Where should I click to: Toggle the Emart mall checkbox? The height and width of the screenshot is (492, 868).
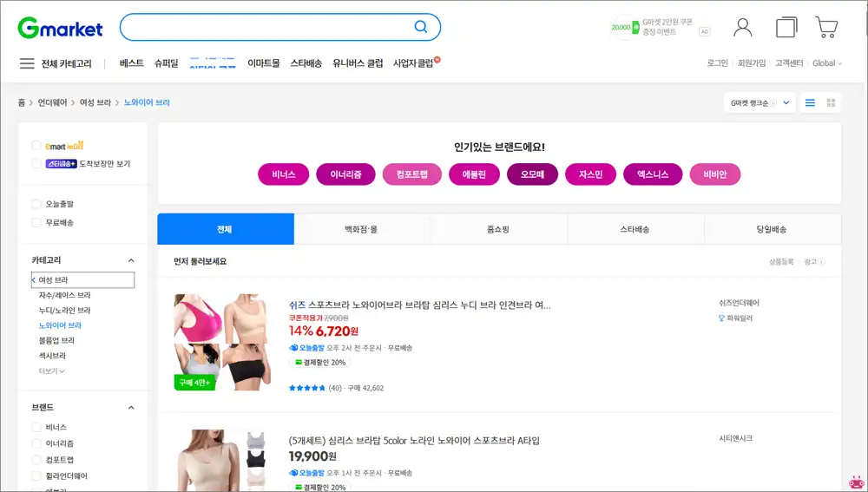point(36,146)
